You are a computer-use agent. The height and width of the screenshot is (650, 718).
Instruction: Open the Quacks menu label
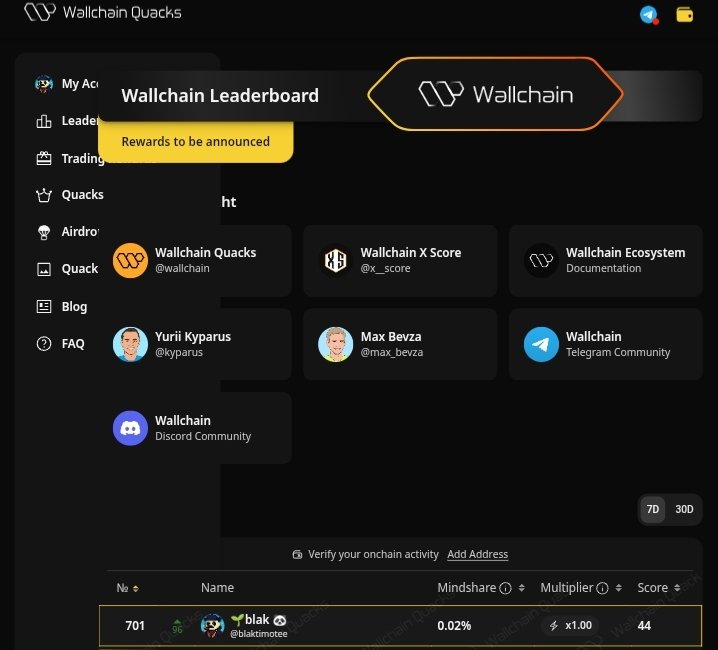click(82, 195)
